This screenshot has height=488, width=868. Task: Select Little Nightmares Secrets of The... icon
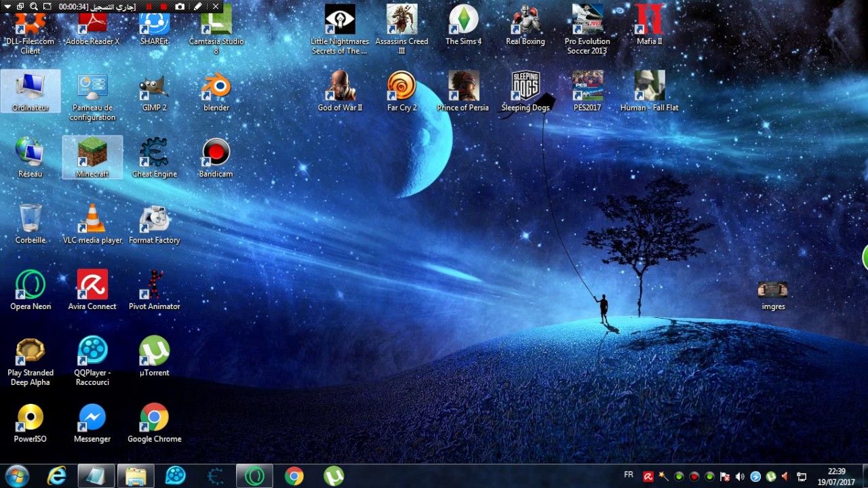[339, 30]
